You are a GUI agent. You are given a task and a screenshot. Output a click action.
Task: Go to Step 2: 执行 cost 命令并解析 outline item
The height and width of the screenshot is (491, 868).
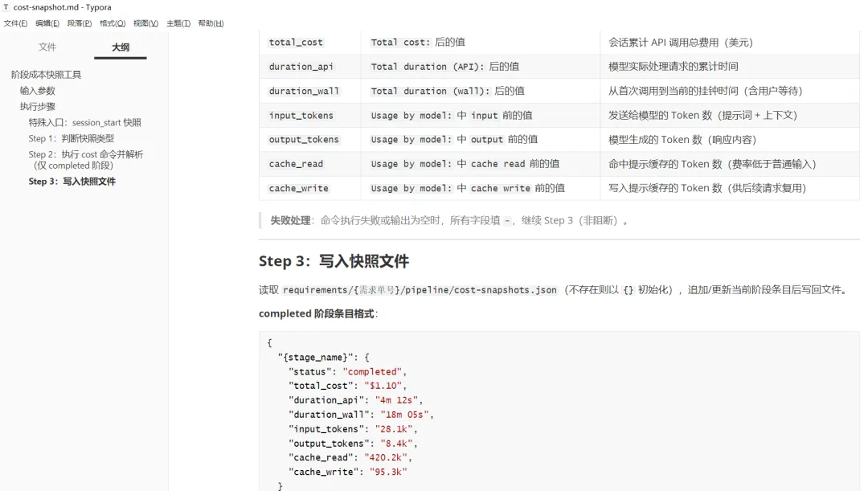click(86, 159)
